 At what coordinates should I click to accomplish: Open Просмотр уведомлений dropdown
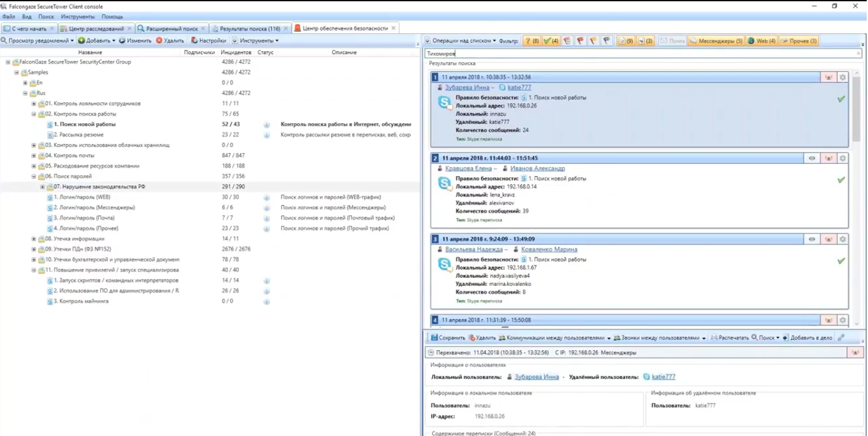[x=37, y=41]
